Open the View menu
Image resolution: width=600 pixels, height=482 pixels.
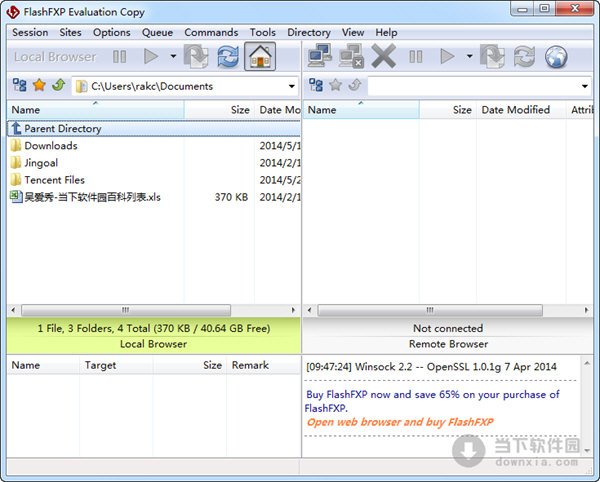click(353, 33)
